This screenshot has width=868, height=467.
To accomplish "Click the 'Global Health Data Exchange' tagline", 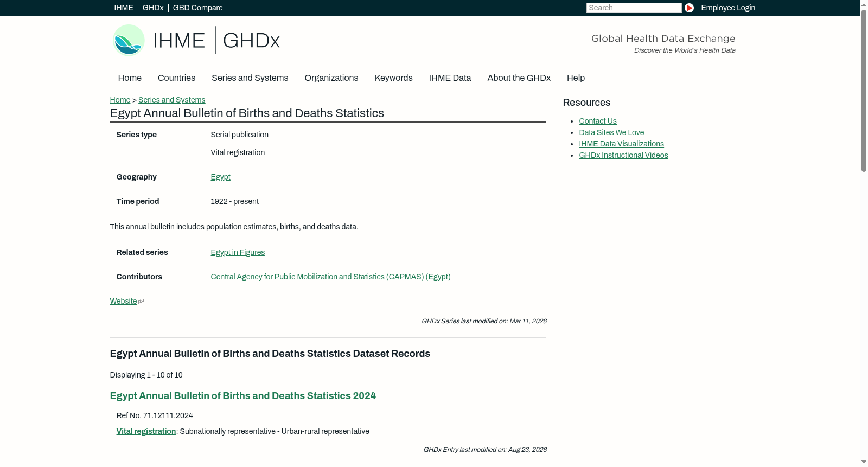I will coord(663,39).
